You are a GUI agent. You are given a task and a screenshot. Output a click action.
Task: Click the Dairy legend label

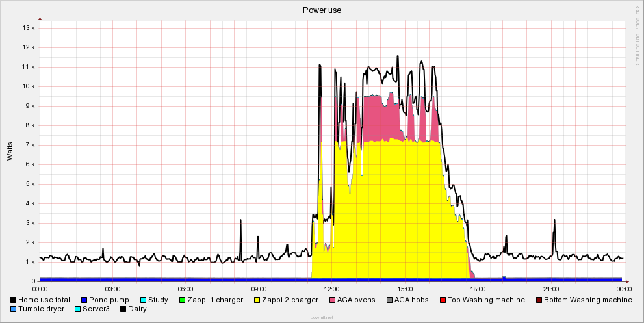point(136,309)
